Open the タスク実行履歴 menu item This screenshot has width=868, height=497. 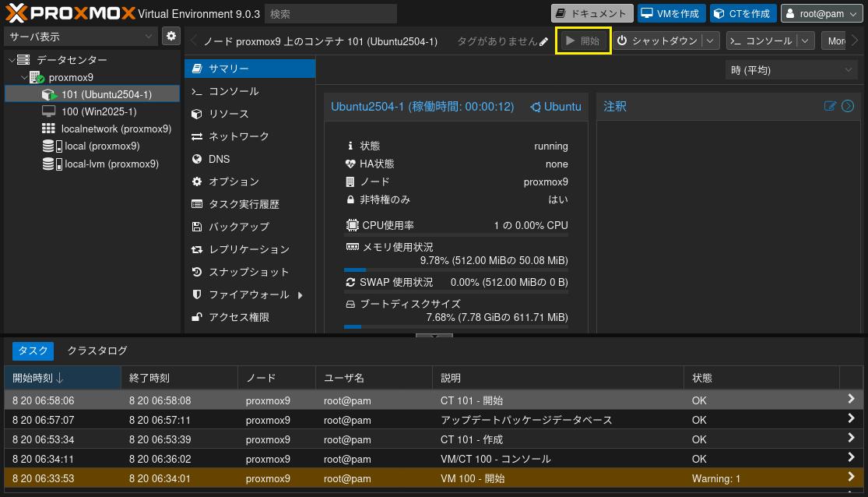[250, 204]
